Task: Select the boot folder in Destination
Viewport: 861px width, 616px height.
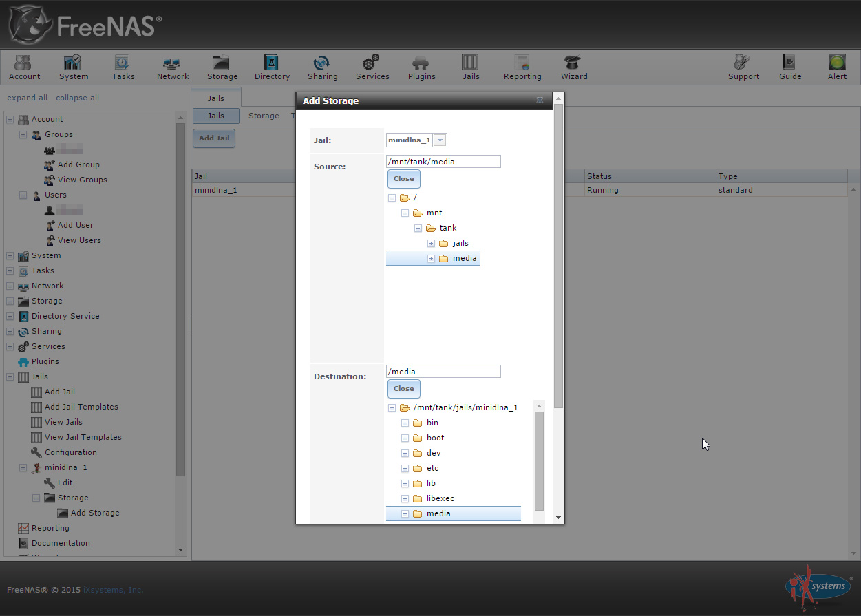Action: (435, 438)
